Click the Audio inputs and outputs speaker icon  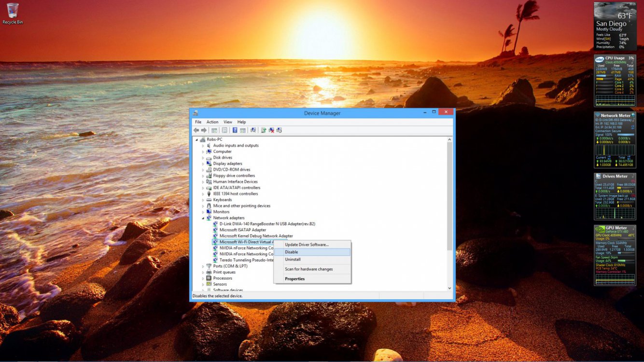pyautogui.click(x=209, y=145)
